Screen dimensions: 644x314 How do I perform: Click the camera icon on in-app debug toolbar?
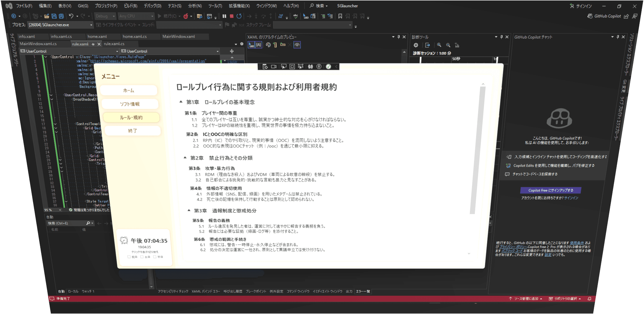coord(274,67)
